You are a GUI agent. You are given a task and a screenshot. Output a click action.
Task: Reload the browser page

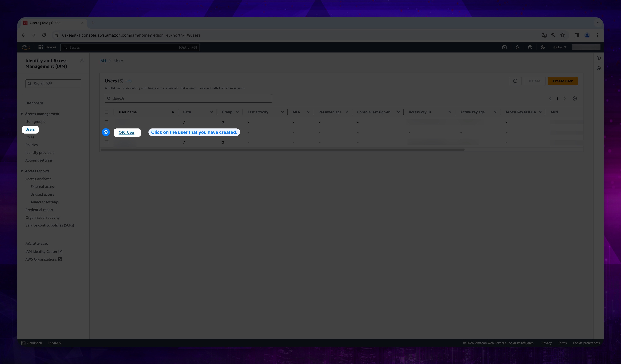coord(44,35)
